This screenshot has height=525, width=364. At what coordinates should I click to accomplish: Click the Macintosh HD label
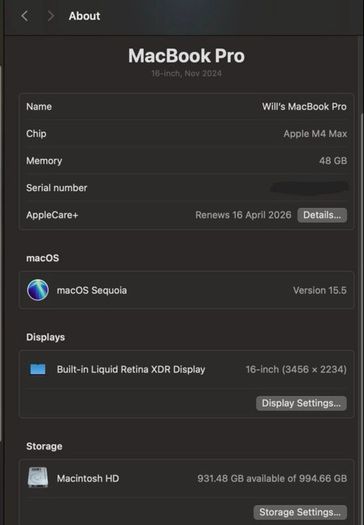[x=88, y=478]
